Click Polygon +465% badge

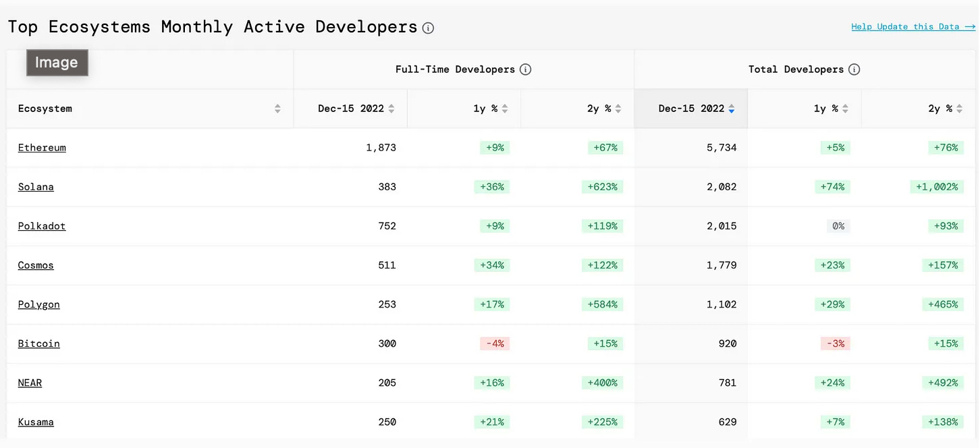point(943,304)
